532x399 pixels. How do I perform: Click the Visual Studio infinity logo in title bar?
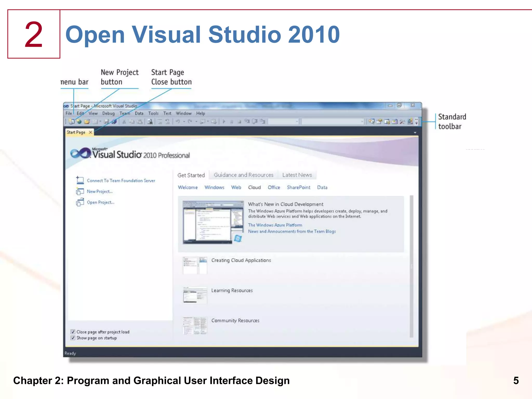tap(66, 106)
